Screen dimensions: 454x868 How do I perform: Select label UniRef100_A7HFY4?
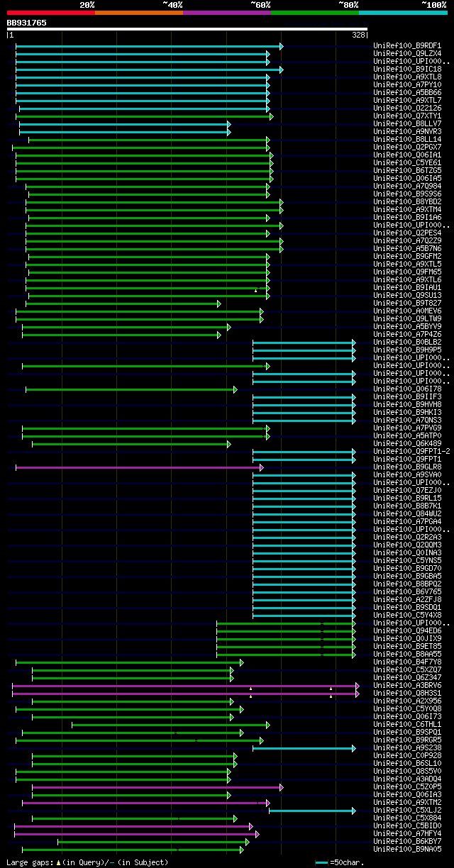pos(407,834)
